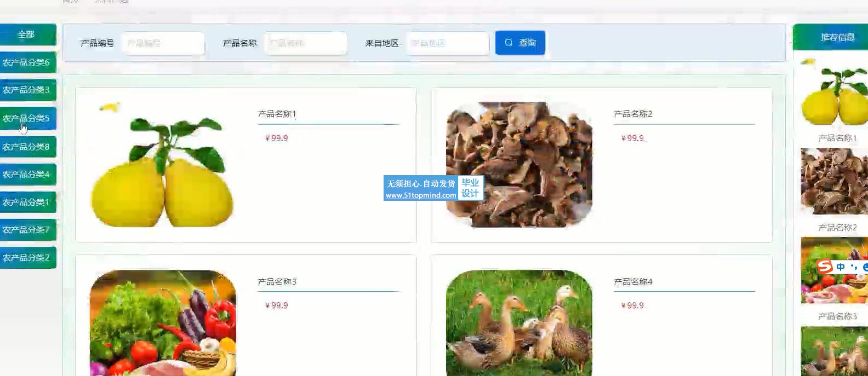The height and width of the screenshot is (376, 868).
Task: Focus the 产品名称 input field
Action: point(305,43)
